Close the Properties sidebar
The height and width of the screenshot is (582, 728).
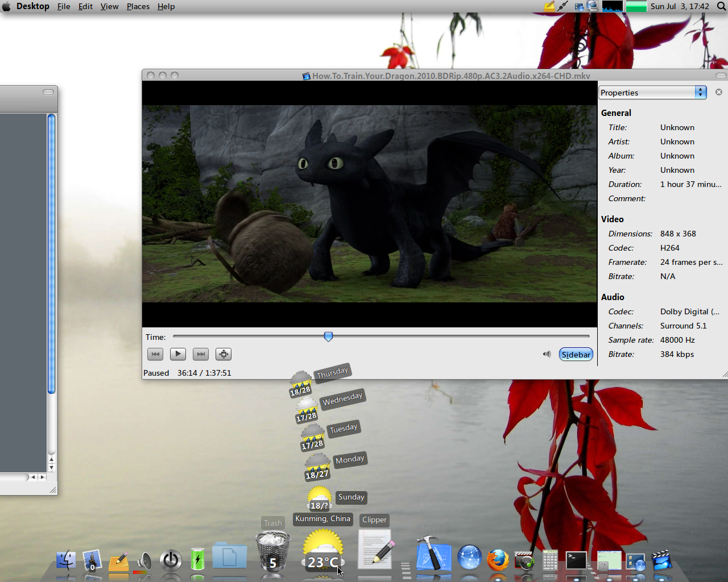pyautogui.click(x=719, y=92)
